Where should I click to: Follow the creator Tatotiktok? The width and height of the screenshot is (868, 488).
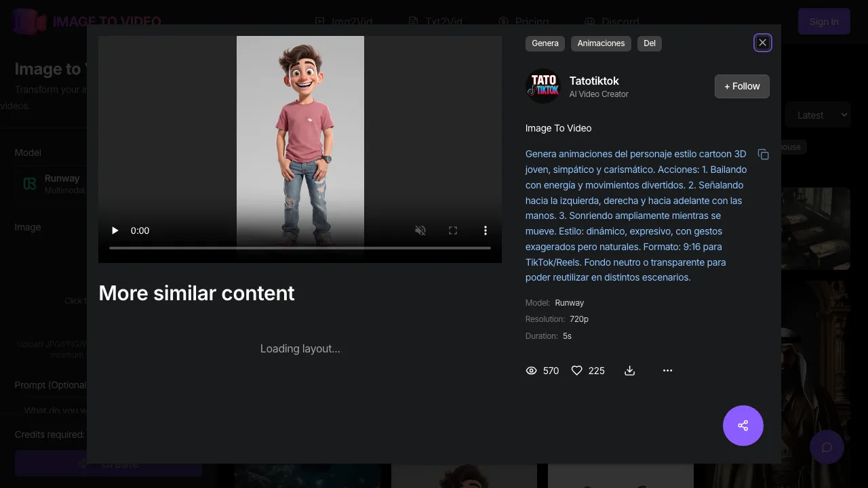[x=742, y=86]
